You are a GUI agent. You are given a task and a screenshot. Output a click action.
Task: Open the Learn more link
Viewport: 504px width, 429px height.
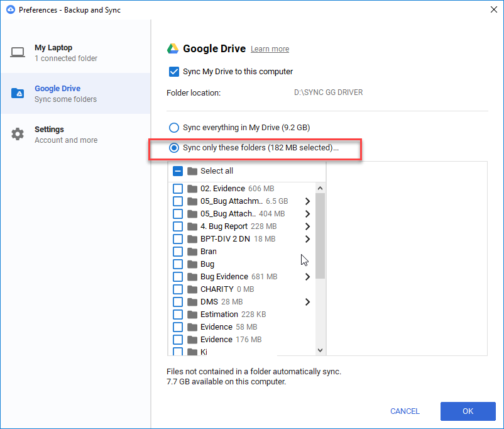point(270,49)
